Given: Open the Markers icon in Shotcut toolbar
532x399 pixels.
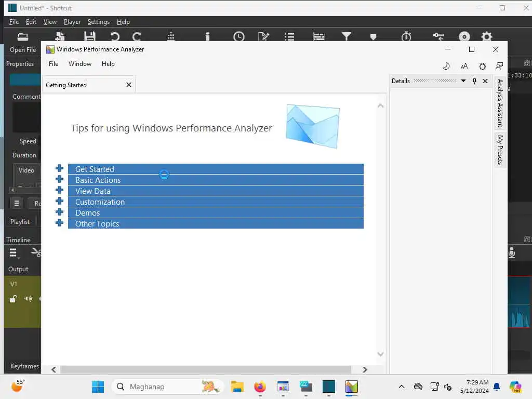Looking at the screenshot, I should (x=373, y=37).
